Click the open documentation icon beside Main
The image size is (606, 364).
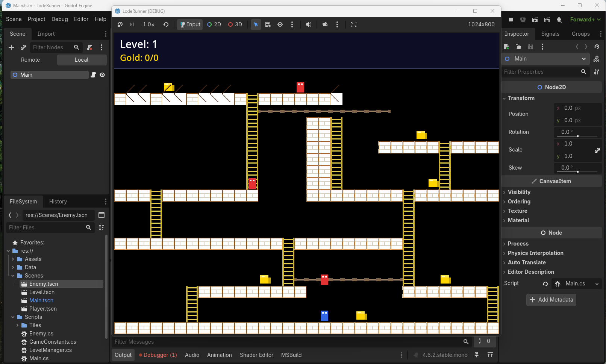(x=597, y=59)
